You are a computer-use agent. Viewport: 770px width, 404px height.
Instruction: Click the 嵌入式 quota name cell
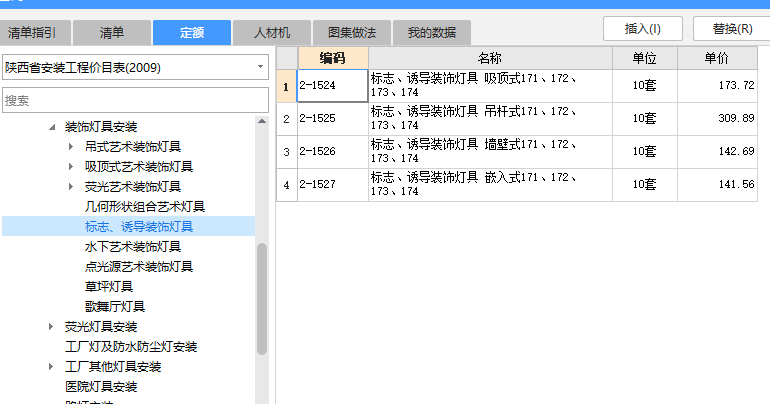pos(490,185)
